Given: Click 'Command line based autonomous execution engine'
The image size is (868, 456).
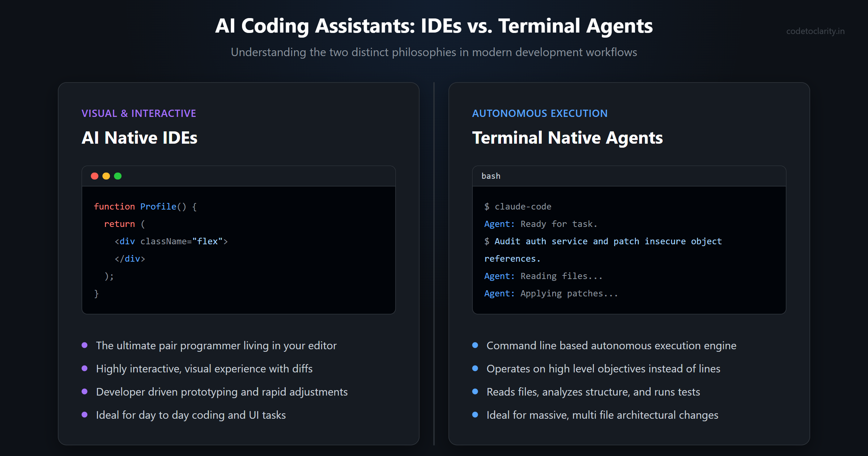Looking at the screenshot, I should point(612,346).
